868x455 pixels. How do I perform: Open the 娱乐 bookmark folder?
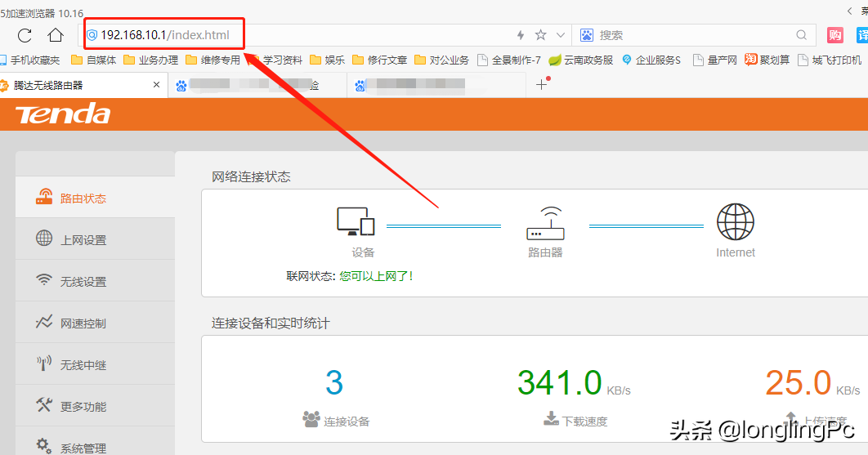327,60
